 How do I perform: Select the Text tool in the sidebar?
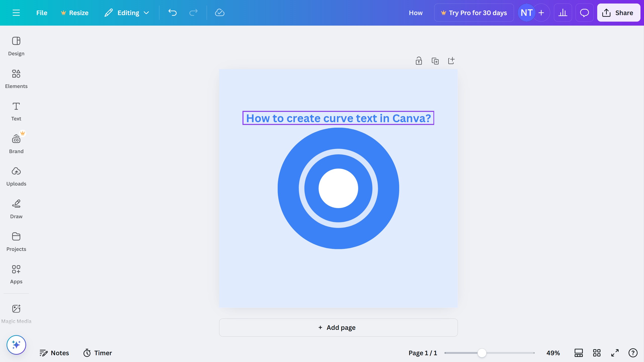tap(16, 111)
